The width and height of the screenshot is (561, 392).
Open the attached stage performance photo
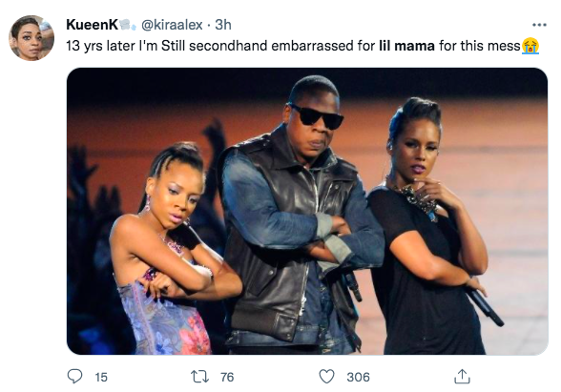coord(307,211)
